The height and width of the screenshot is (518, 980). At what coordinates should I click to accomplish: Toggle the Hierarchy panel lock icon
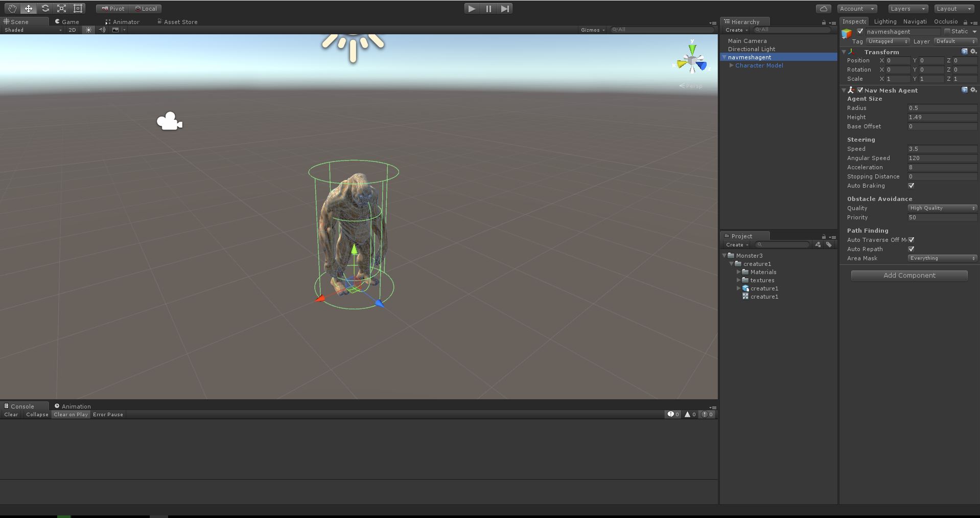pos(824,22)
